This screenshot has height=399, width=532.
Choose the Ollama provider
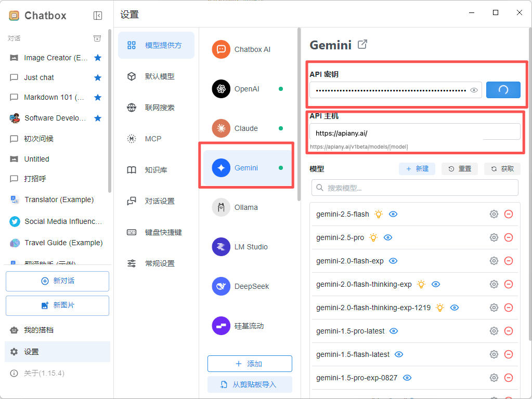248,207
